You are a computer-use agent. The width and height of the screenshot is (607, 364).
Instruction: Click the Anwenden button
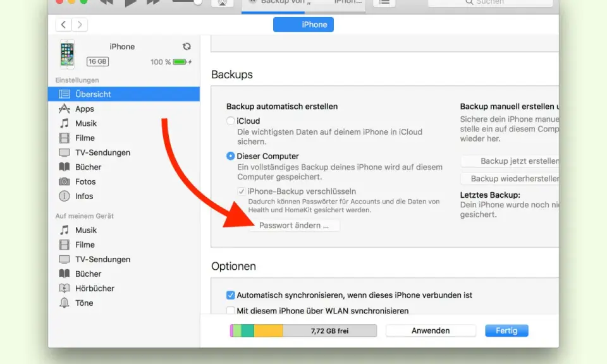tap(431, 331)
